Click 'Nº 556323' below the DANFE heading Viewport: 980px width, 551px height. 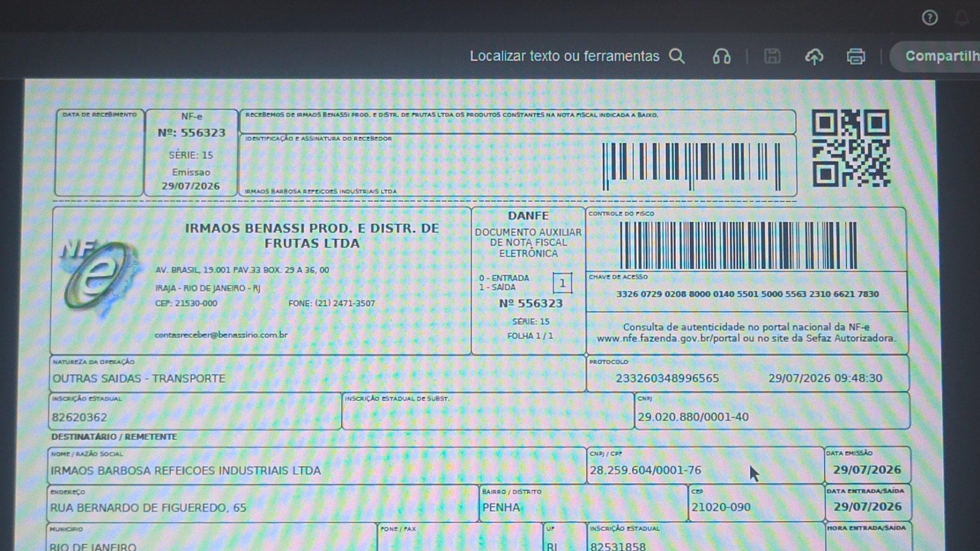coord(531,304)
